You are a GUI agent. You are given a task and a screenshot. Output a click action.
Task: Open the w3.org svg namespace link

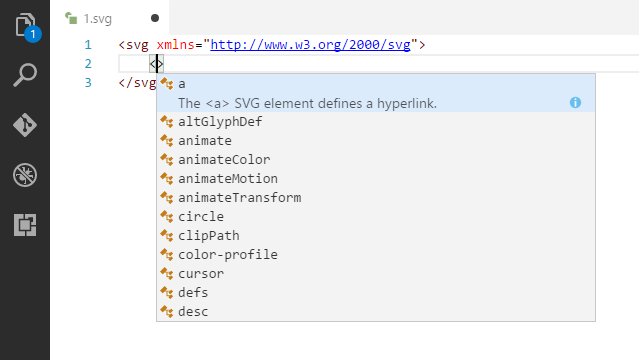click(310, 44)
